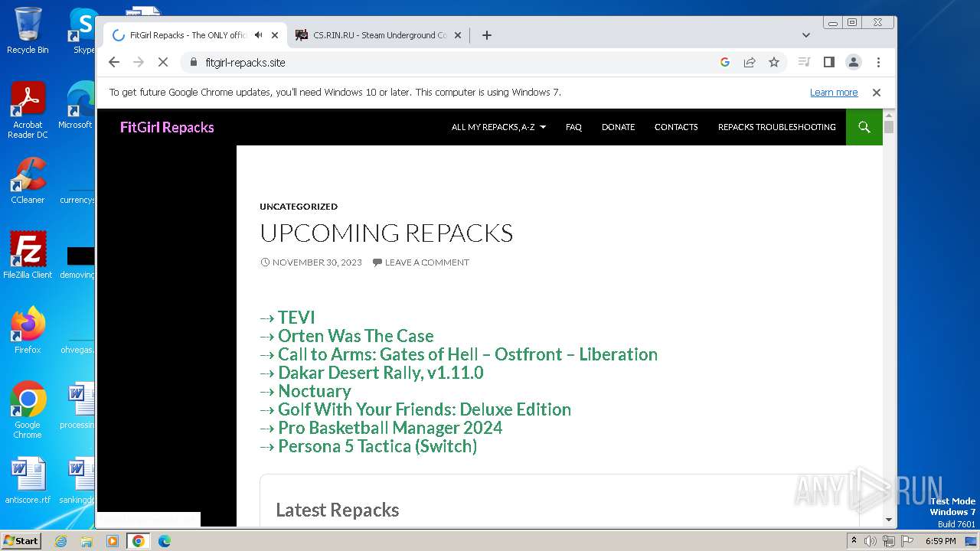Select Persona 5 Tactica (Switch) entry
The width and height of the screenshot is (980, 551).
pos(377,446)
